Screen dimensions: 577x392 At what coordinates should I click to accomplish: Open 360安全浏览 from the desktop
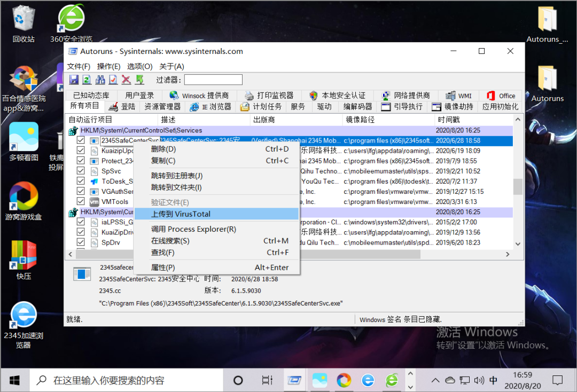pos(71,16)
